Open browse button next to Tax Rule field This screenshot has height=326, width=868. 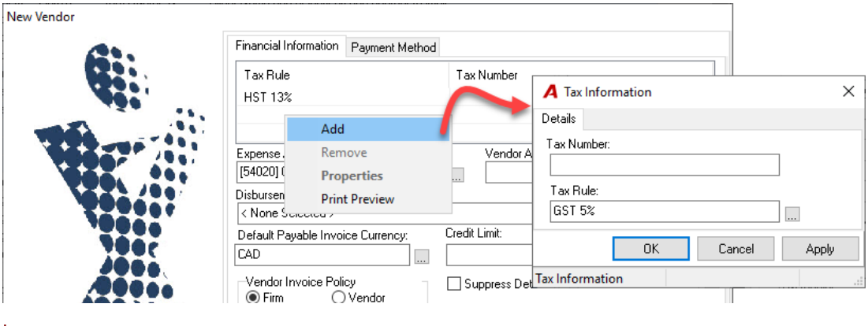tap(792, 214)
